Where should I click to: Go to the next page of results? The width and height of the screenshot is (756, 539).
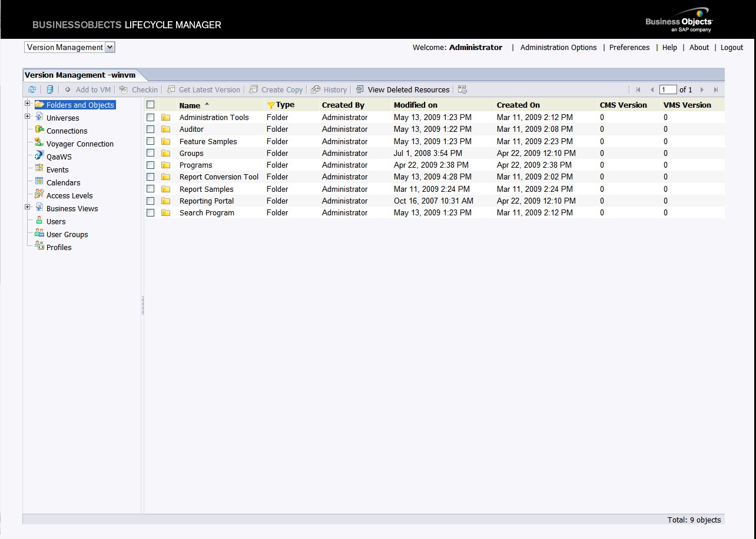click(x=702, y=89)
